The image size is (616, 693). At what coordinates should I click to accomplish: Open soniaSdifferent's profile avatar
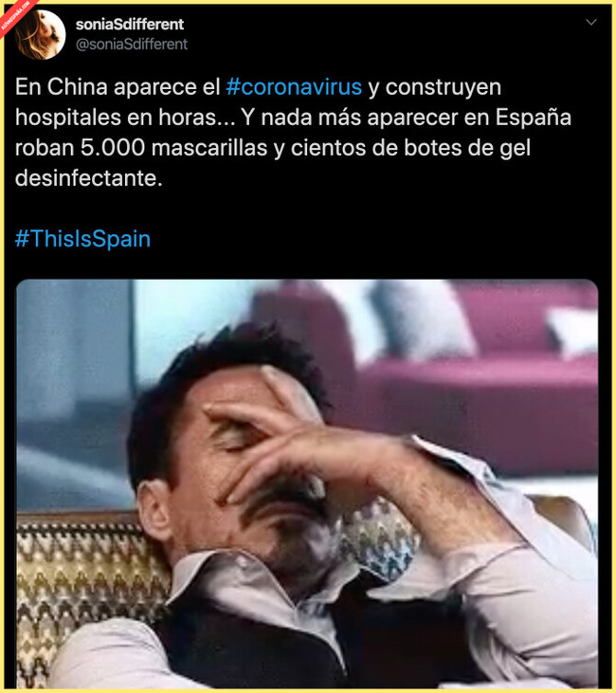point(40,34)
